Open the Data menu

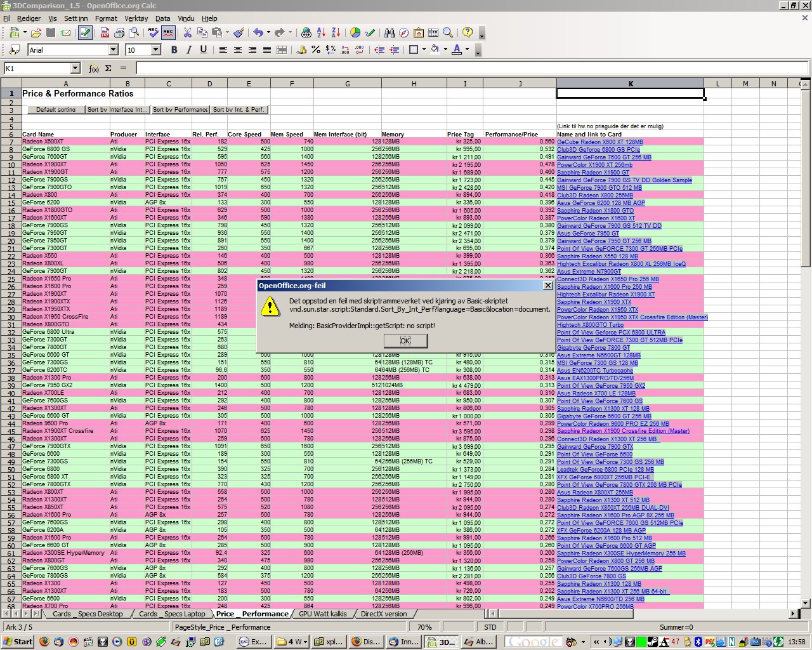163,18
